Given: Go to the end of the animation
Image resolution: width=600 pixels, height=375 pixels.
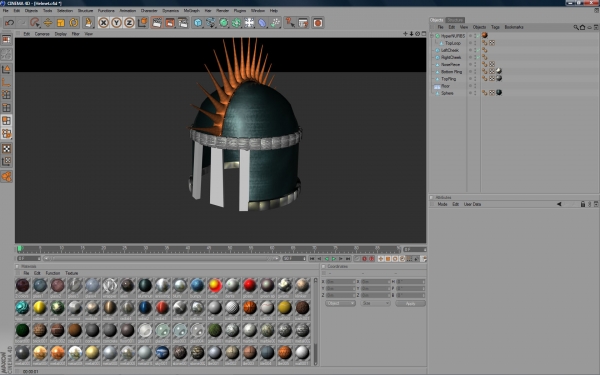Looking at the screenshot, I should 348,259.
